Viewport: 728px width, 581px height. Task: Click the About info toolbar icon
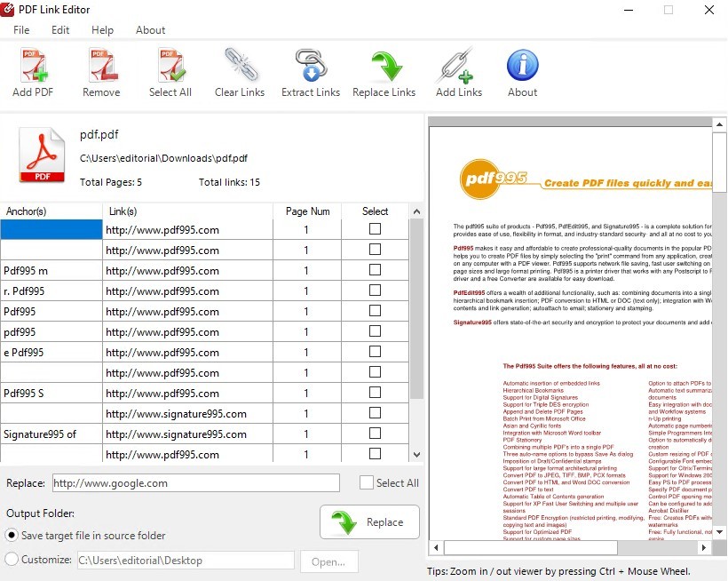(x=522, y=65)
